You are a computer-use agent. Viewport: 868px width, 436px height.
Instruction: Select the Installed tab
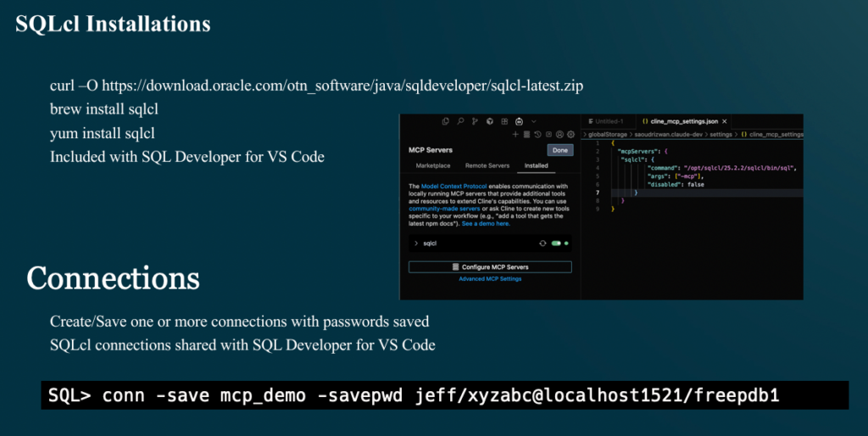[x=536, y=165]
